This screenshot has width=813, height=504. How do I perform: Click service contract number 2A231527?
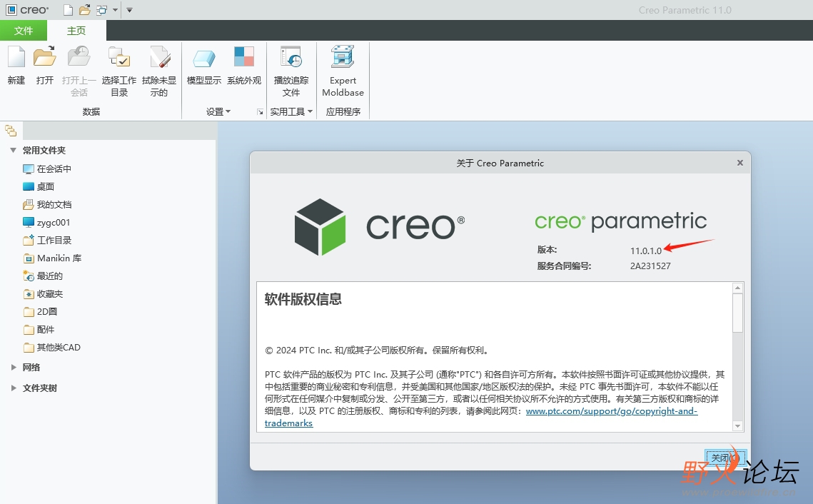(x=650, y=266)
